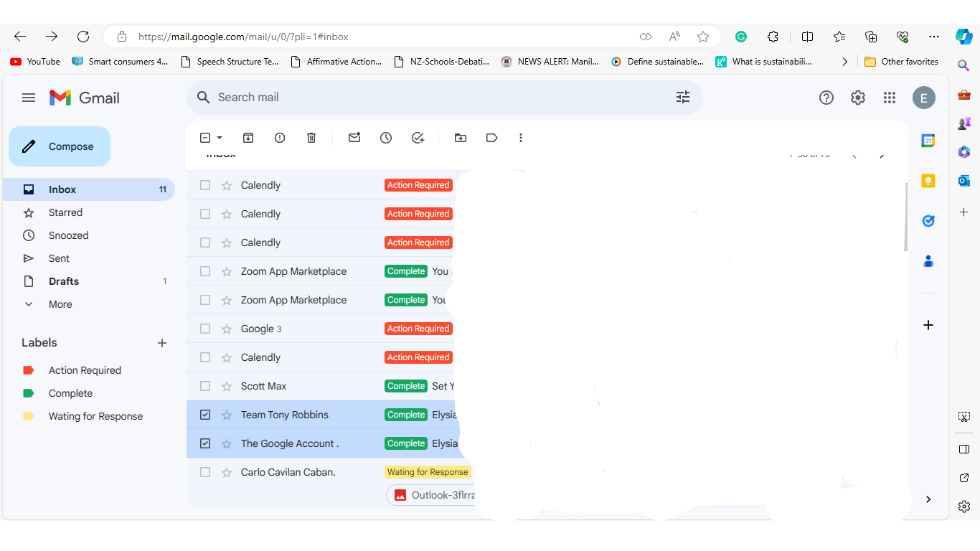Open the Move to folder icon

(461, 138)
